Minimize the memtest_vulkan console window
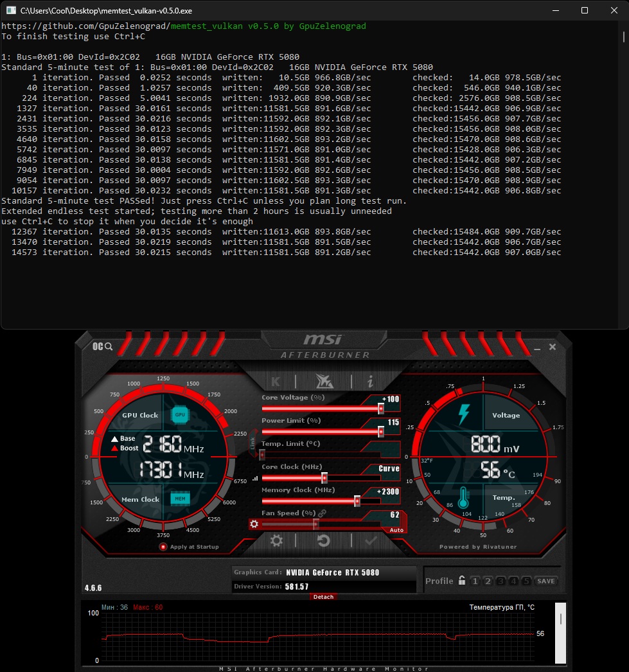 [x=556, y=10]
